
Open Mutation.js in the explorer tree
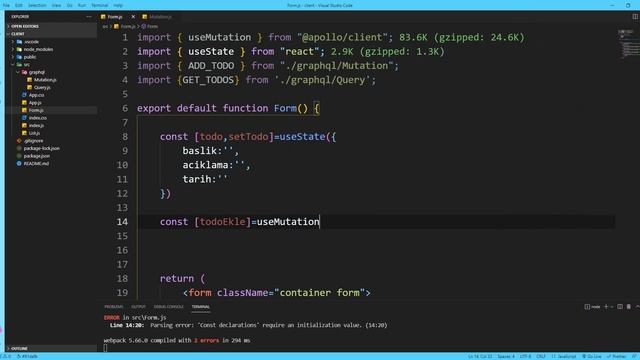tap(45, 80)
